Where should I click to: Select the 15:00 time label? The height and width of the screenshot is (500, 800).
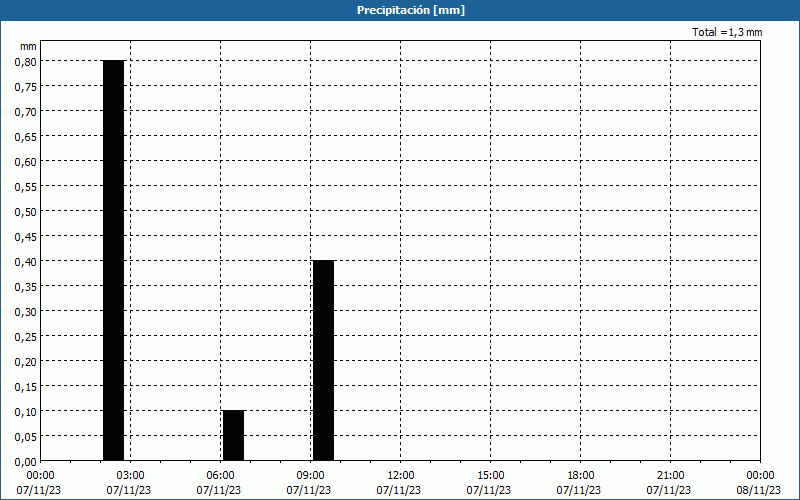coord(490,476)
